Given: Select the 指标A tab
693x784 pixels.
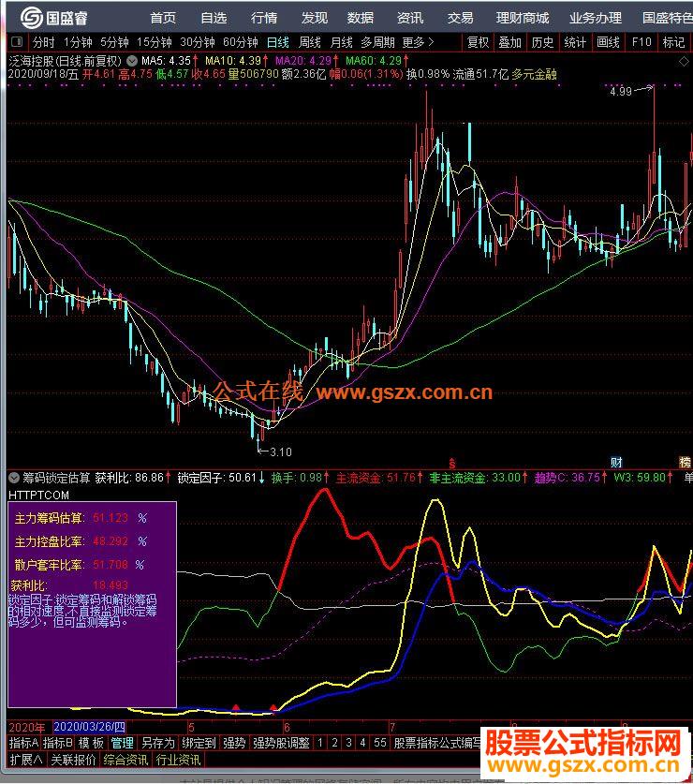Looking at the screenshot, I should pyautogui.click(x=23, y=743).
